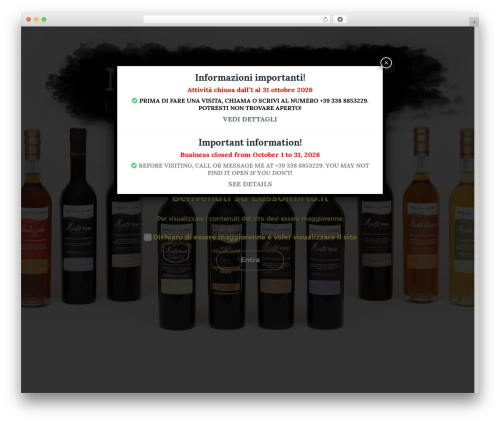Click 'Business closed from October 1 to 31, 2026'
This screenshot has width=500, height=423.
click(x=250, y=155)
